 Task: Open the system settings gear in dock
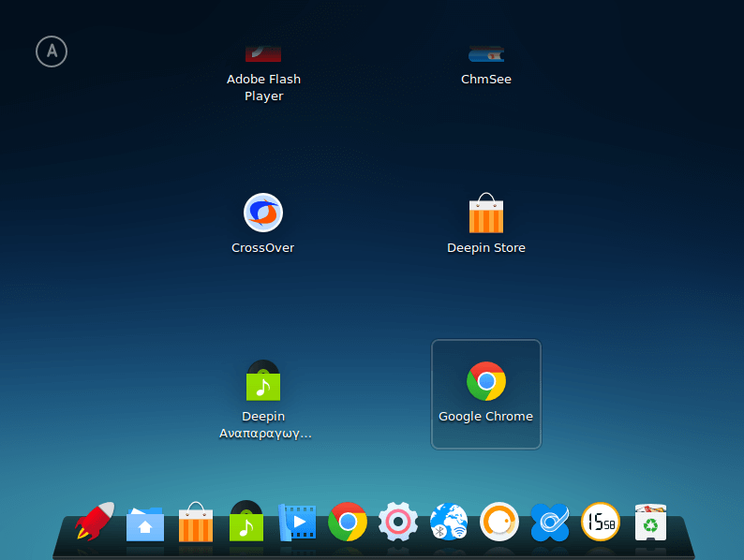pyautogui.click(x=398, y=522)
